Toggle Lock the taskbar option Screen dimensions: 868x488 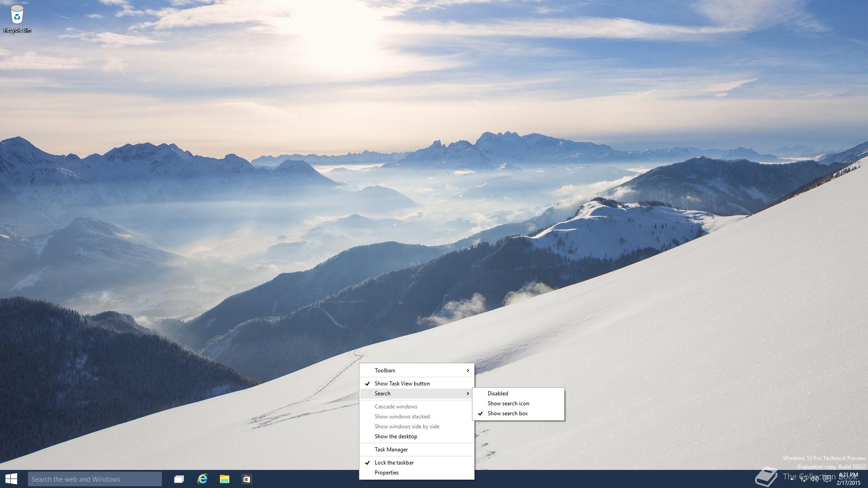click(394, 463)
